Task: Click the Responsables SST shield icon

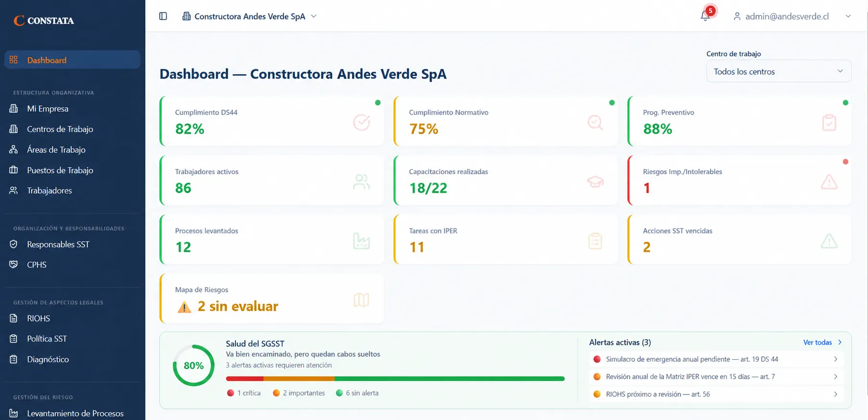Action: tap(13, 244)
